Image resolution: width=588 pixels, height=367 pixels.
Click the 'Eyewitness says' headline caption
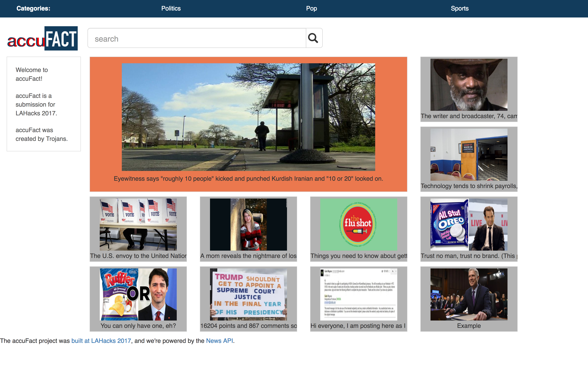248,179
